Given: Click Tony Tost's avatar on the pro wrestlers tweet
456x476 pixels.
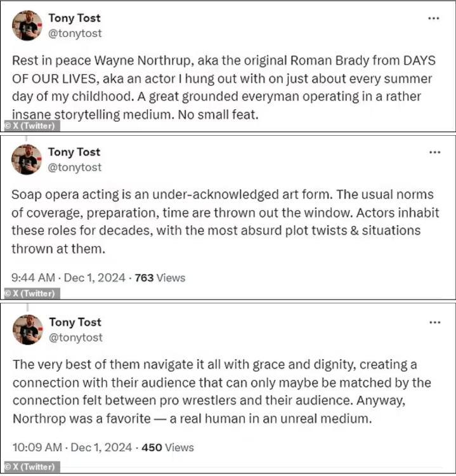Looking at the screenshot, I should tap(27, 329).
